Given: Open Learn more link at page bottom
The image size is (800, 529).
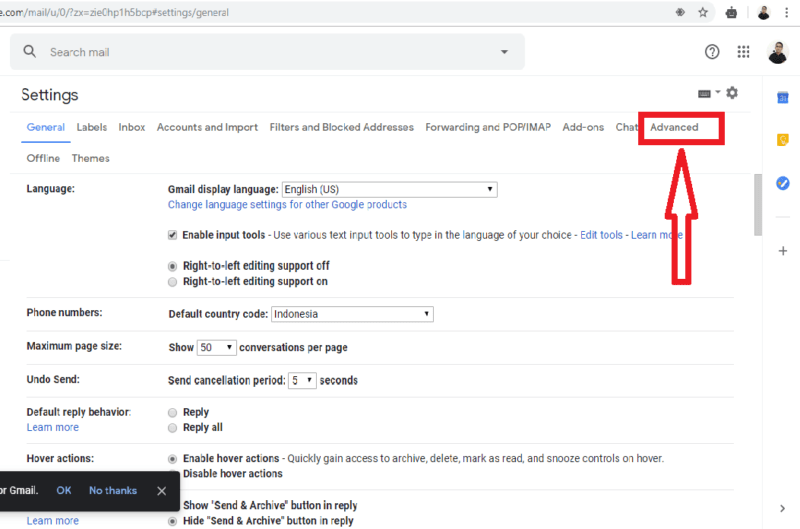Looking at the screenshot, I should pyautogui.click(x=53, y=521).
